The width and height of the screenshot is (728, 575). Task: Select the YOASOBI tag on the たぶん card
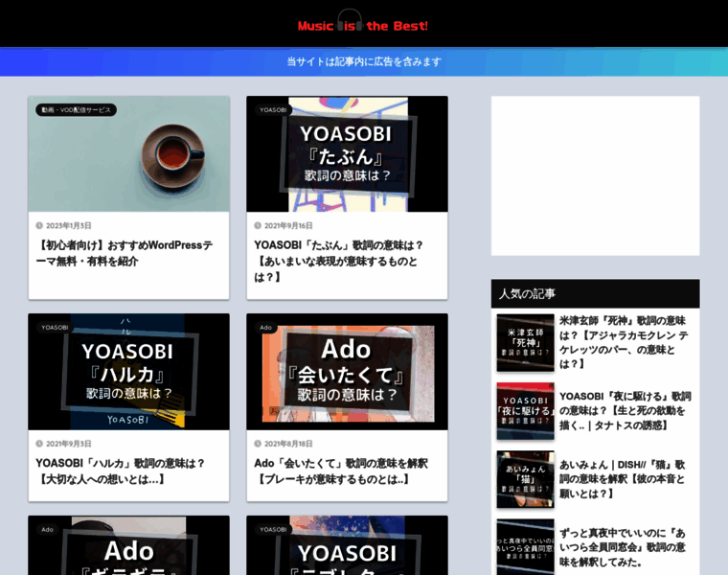[273, 110]
